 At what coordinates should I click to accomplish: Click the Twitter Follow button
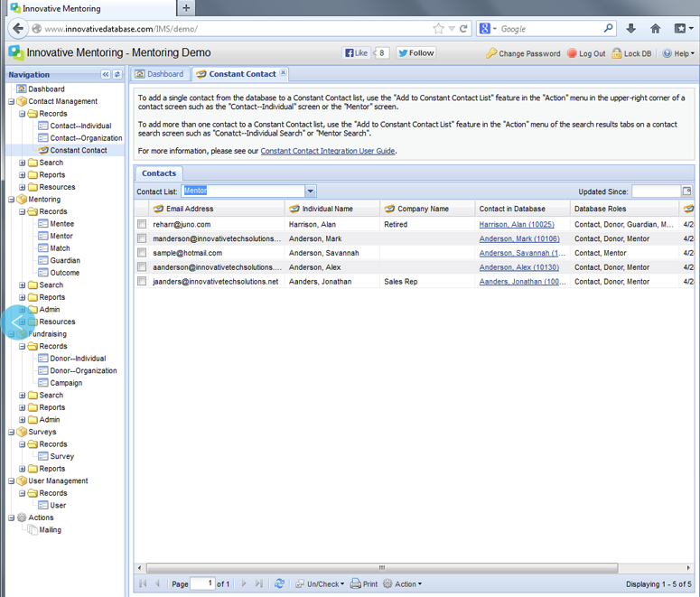[x=416, y=53]
